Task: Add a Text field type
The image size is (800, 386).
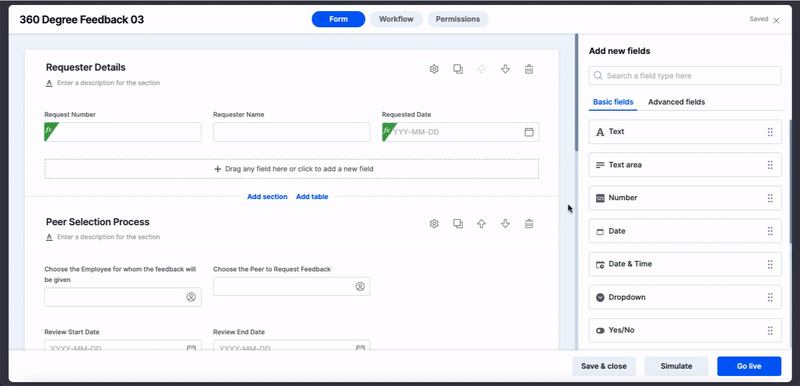Action: pos(685,132)
